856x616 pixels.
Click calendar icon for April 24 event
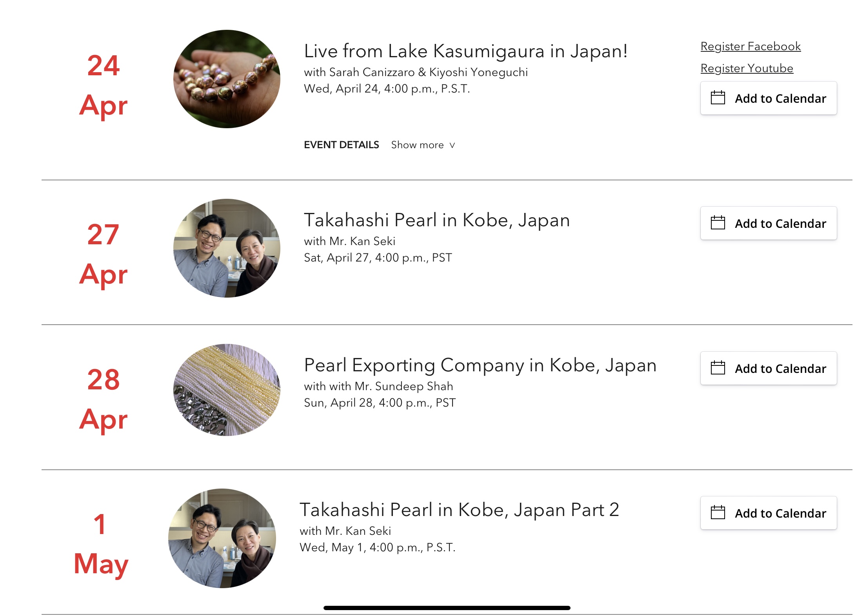[x=718, y=98]
